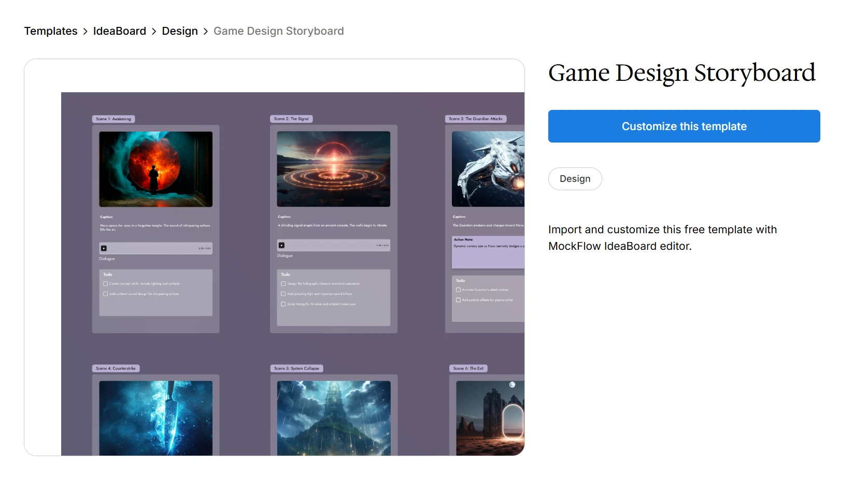Click the Scene 2: The Signal label
This screenshot has height=481, width=868.
[291, 119]
